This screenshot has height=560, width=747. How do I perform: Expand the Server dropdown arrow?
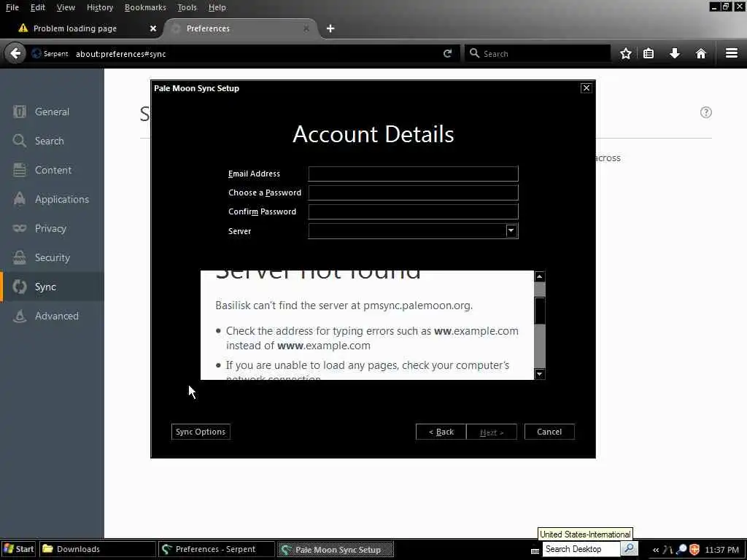[511, 231]
